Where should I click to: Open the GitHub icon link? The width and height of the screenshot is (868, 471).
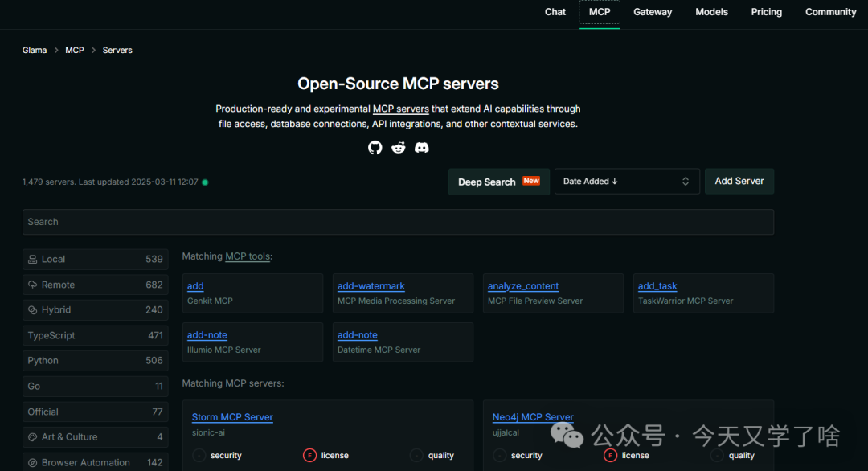coord(375,148)
